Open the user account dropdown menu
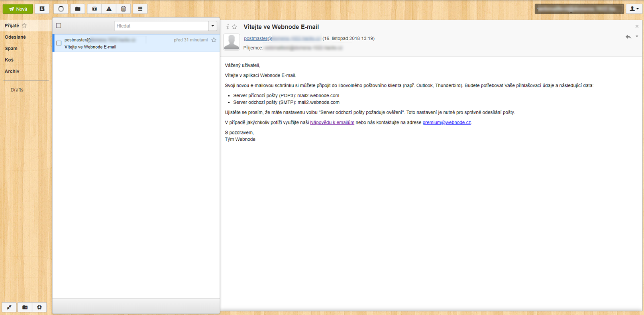Screen dimensions: 644x315 634,9
